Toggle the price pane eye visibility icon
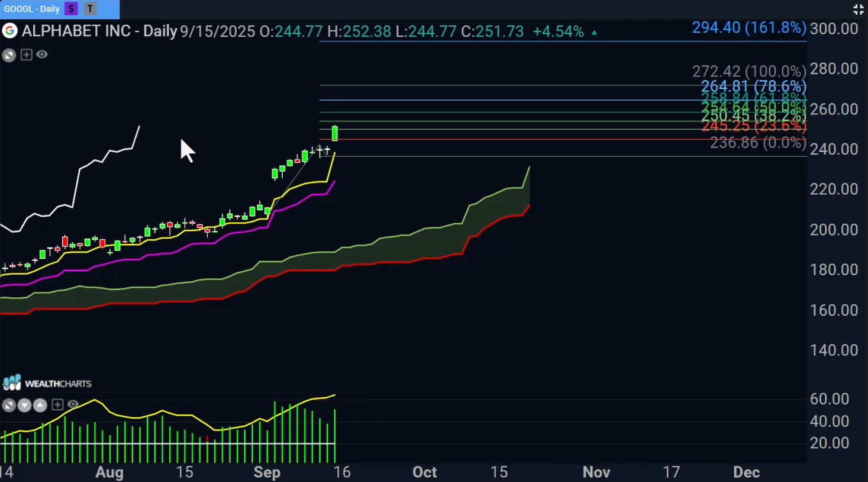The width and height of the screenshot is (868, 482). (42, 54)
